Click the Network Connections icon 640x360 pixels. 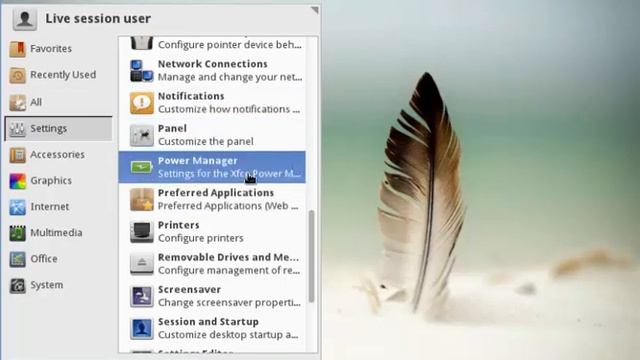tap(142, 71)
